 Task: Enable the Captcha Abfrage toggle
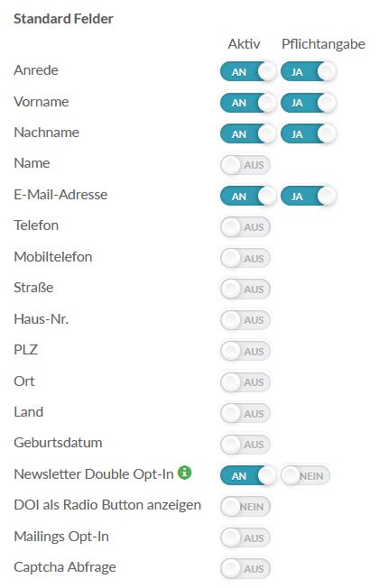click(245, 569)
